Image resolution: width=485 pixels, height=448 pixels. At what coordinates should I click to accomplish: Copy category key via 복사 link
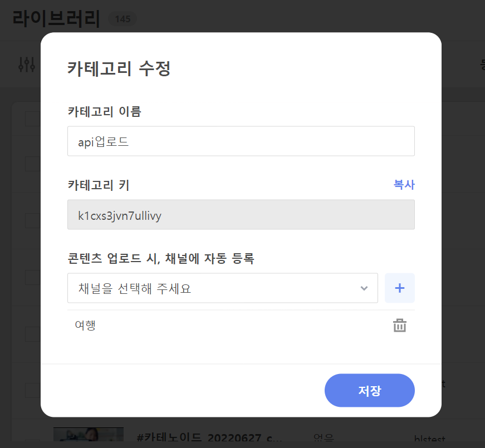click(x=404, y=185)
